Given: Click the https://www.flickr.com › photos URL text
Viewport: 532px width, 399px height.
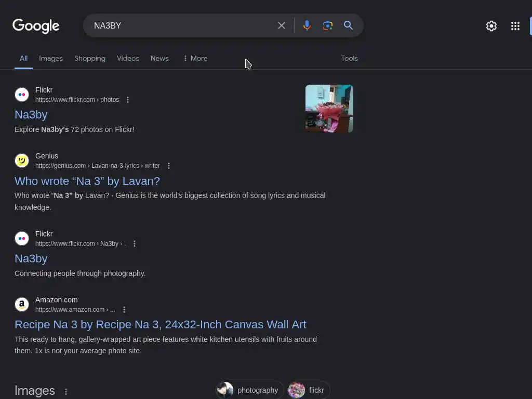Looking at the screenshot, I should 77,100.
